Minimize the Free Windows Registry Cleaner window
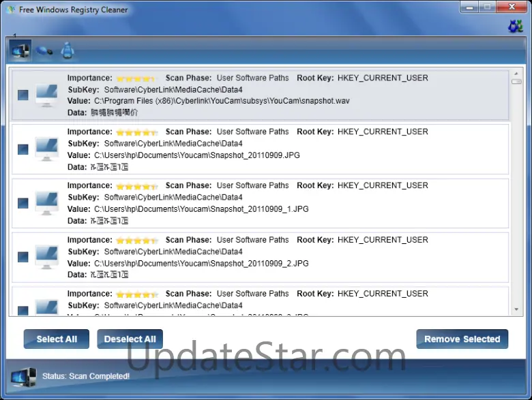 [x=469, y=7]
